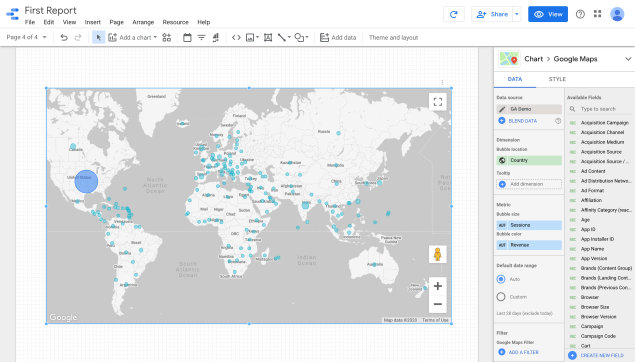635x362 pixels.
Task: Click Add dimension under Tooltip
Action: pos(529,184)
